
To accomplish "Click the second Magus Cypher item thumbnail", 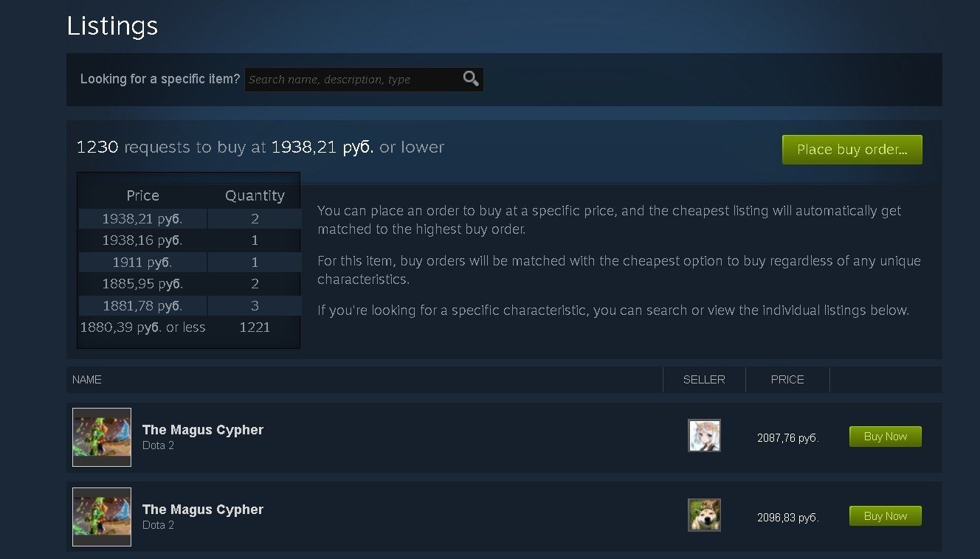I will (x=102, y=517).
